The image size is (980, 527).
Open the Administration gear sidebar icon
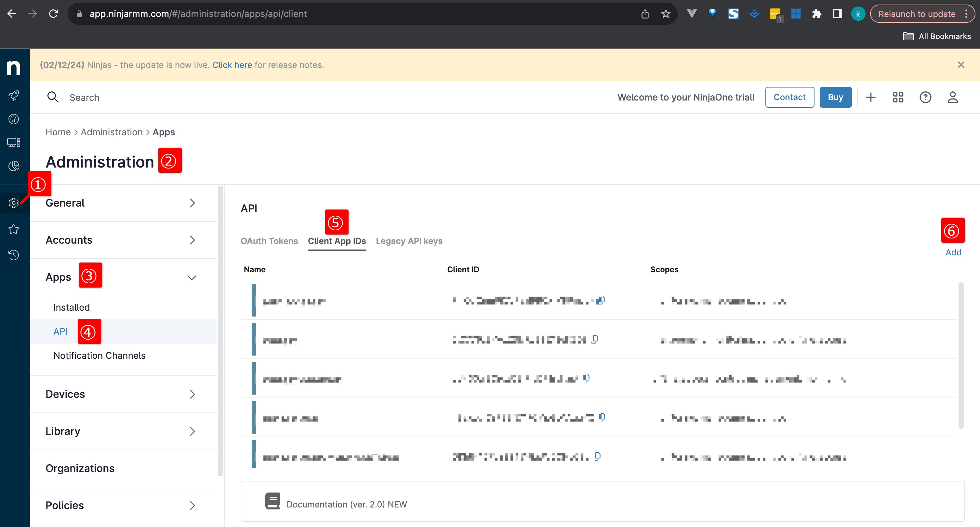tap(14, 203)
